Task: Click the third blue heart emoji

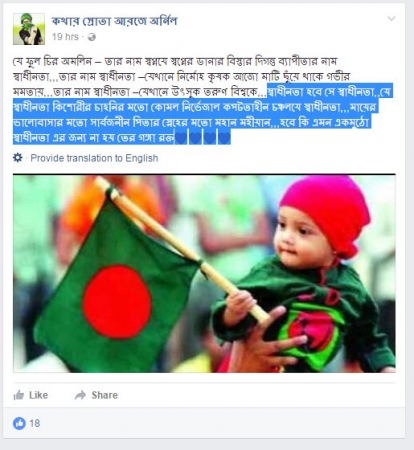Action: 210,138
